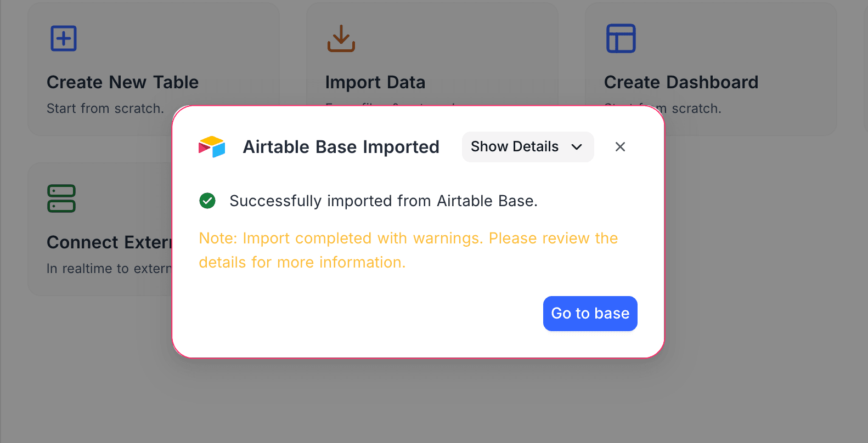Viewport: 868px width, 443px height.
Task: Click the chevron beside Show Details
Action: (x=577, y=147)
